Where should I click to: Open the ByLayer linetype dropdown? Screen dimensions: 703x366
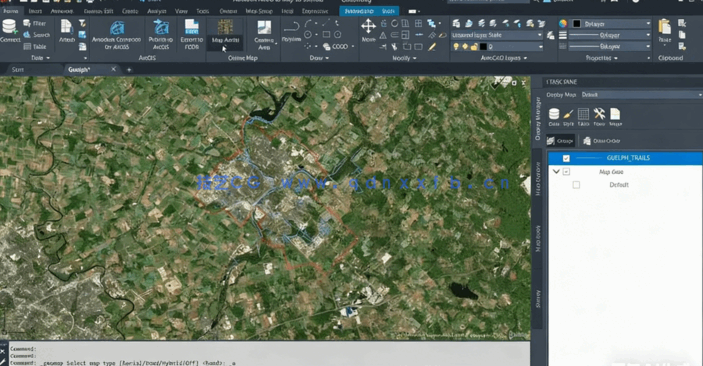[x=610, y=46]
